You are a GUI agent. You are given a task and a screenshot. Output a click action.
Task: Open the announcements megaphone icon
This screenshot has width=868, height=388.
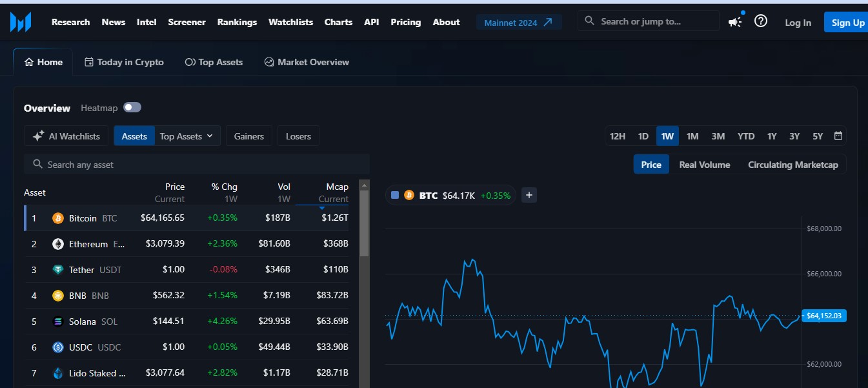pyautogui.click(x=735, y=22)
